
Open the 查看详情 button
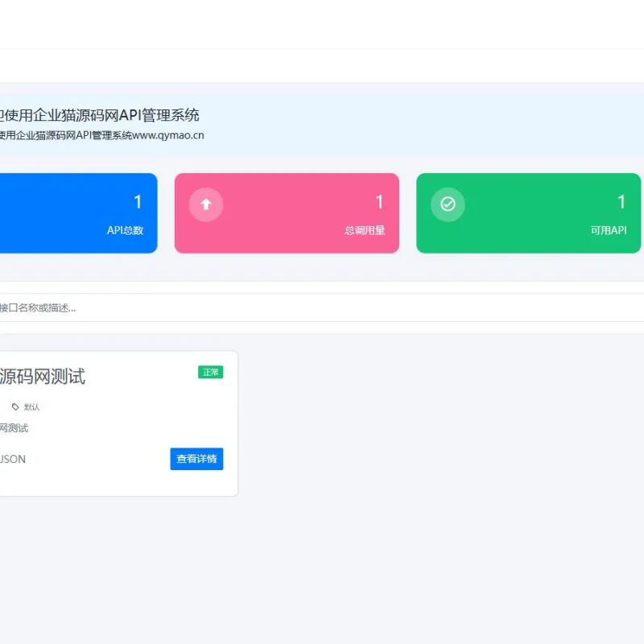tap(196, 459)
